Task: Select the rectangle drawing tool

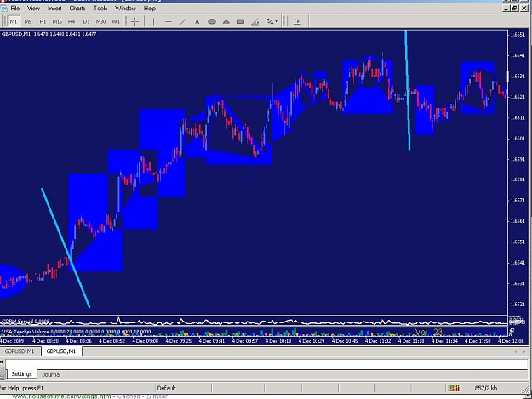Action: (241, 22)
